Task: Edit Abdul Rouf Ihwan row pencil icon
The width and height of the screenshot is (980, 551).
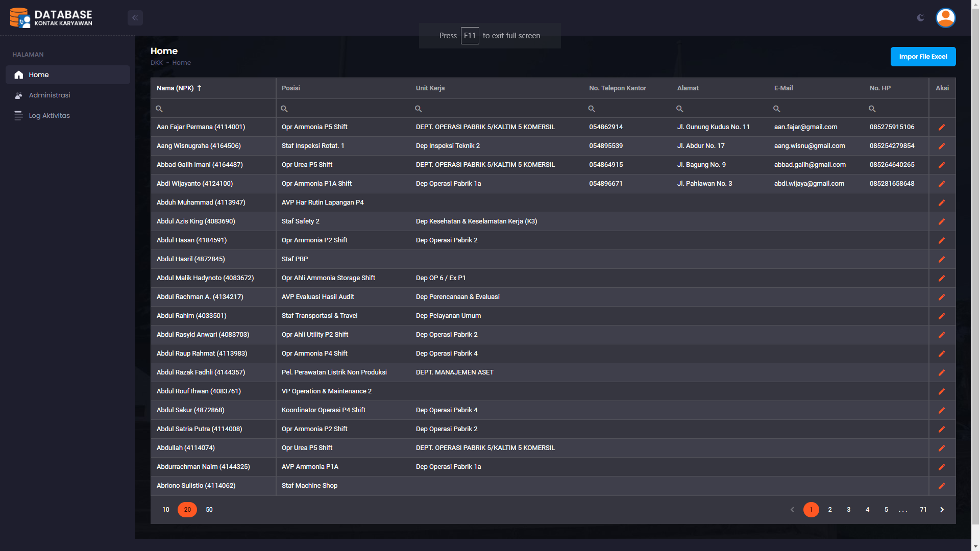Action: pyautogui.click(x=942, y=392)
